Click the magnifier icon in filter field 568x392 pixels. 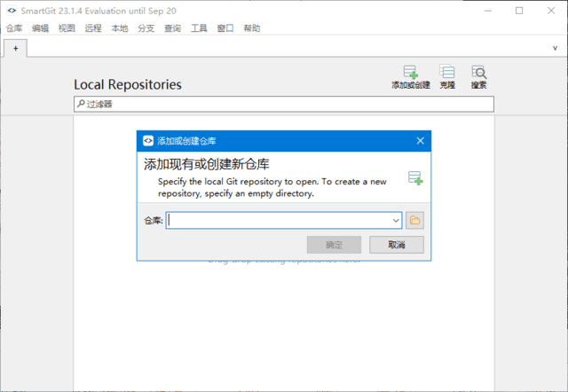tap(81, 104)
